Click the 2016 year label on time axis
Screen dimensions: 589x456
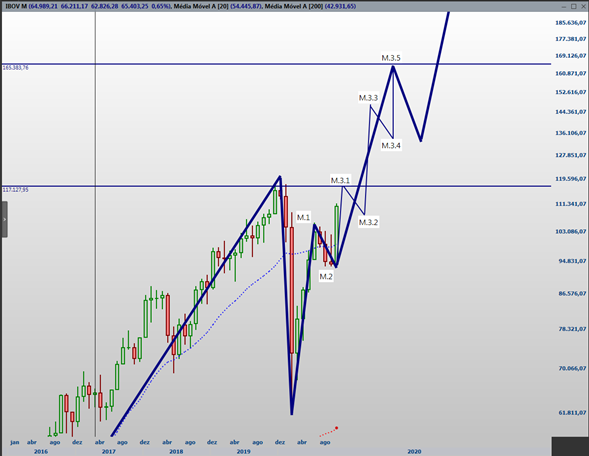pos(41,451)
